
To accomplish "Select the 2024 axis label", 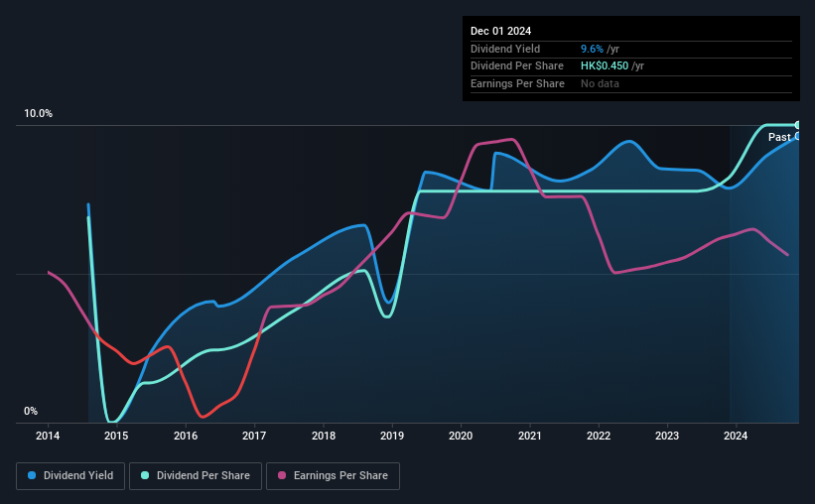I will [736, 436].
